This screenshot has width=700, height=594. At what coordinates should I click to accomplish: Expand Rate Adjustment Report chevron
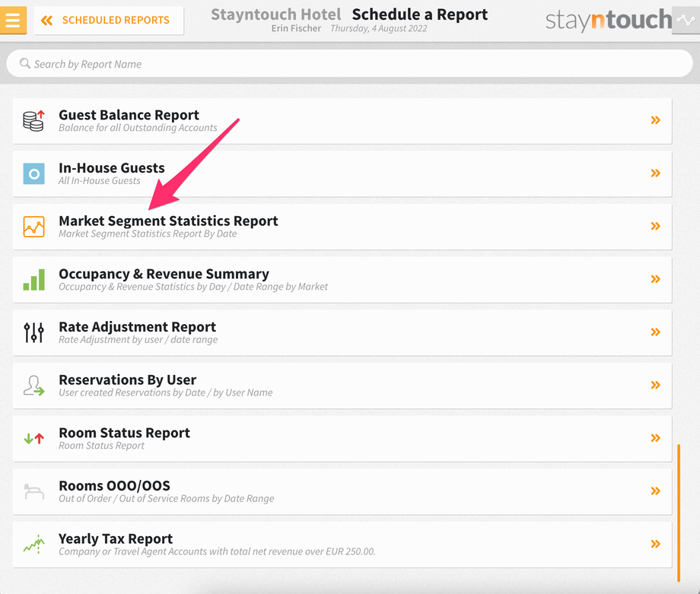(x=655, y=332)
